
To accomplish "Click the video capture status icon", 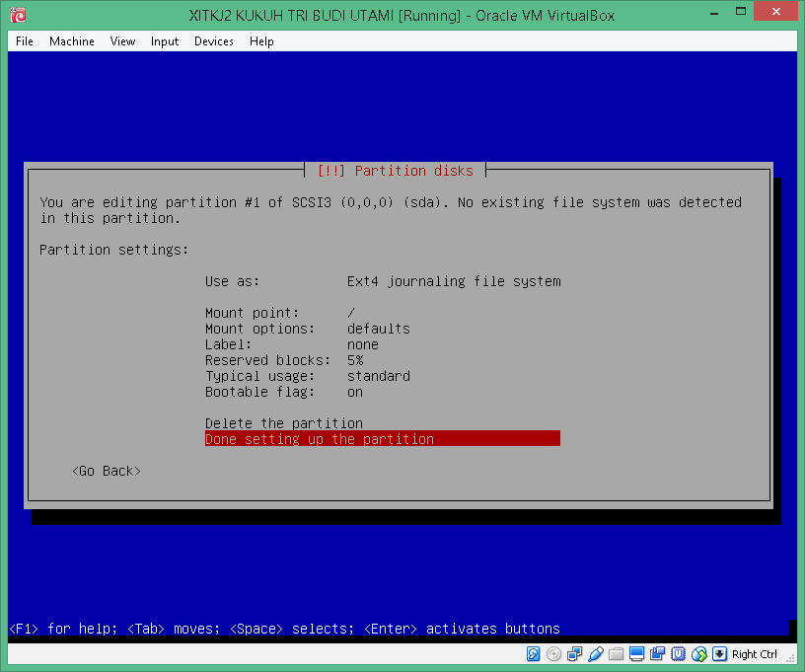I will click(657, 653).
